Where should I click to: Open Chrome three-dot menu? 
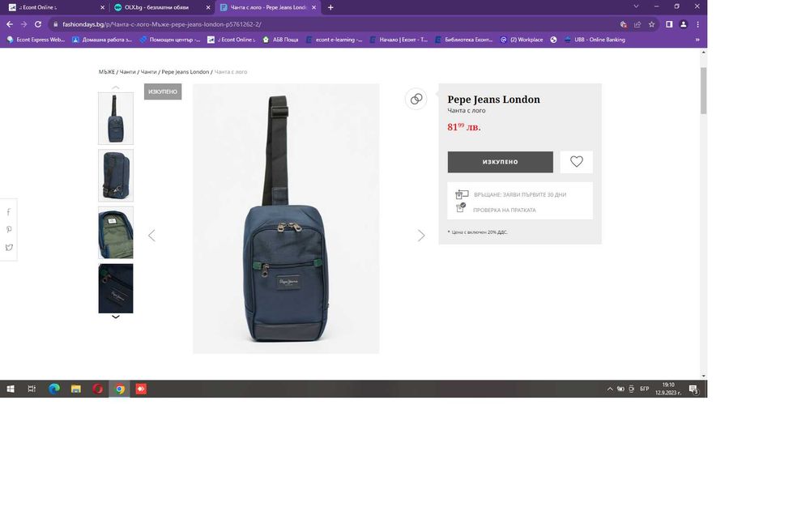(x=697, y=24)
